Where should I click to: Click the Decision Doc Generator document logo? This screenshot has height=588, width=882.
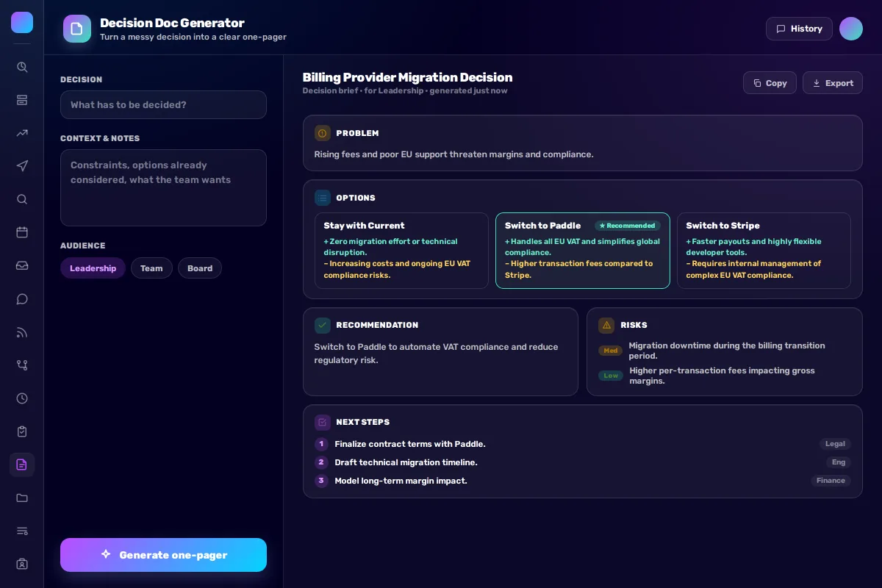77,29
